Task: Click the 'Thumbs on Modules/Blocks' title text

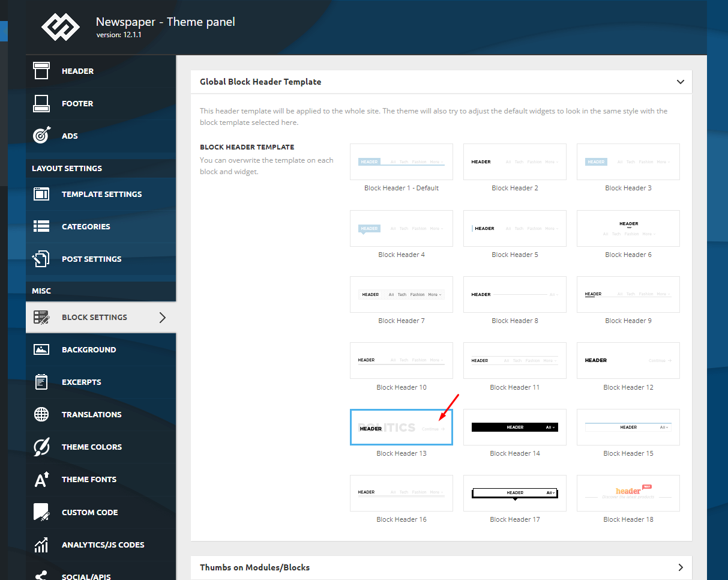Action: (x=254, y=567)
